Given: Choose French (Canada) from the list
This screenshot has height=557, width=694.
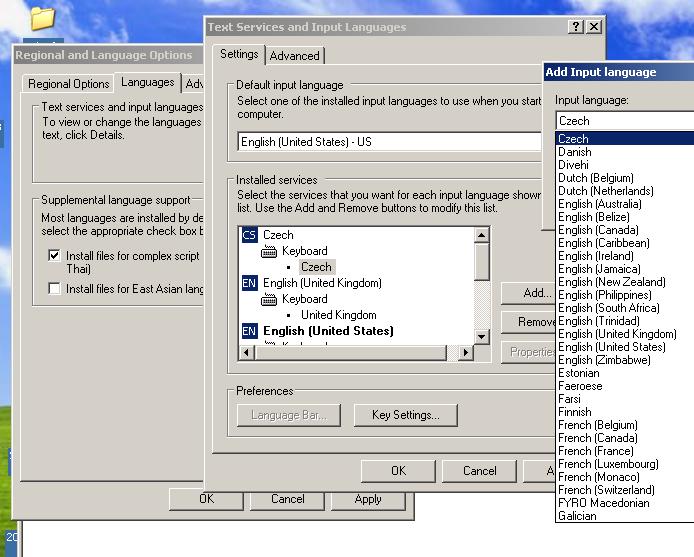Looking at the screenshot, I should coord(625,438).
